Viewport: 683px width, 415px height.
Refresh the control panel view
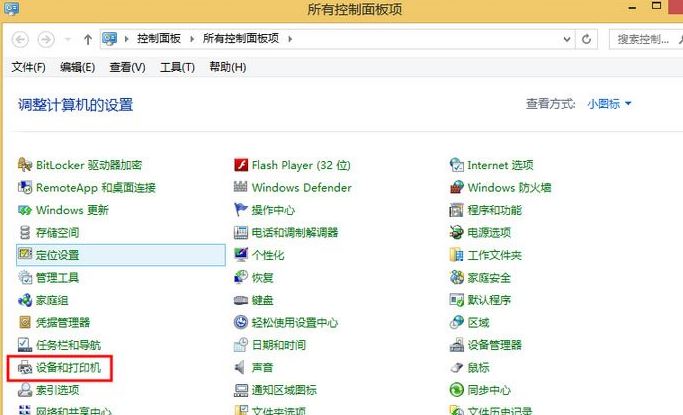tap(586, 39)
